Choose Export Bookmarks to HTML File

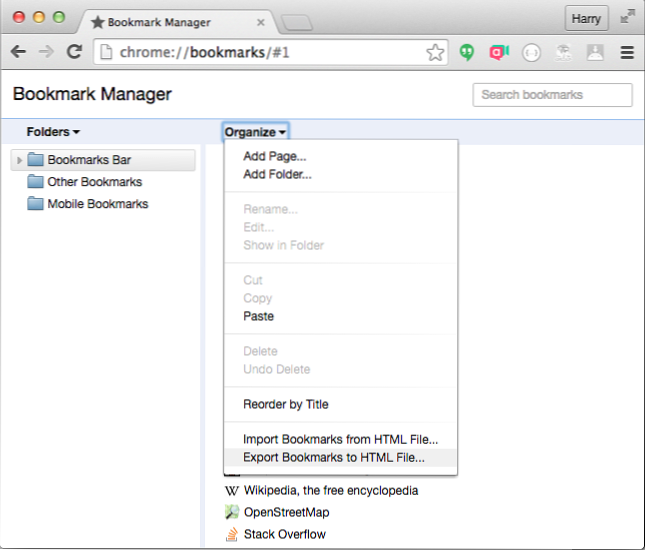coord(334,458)
